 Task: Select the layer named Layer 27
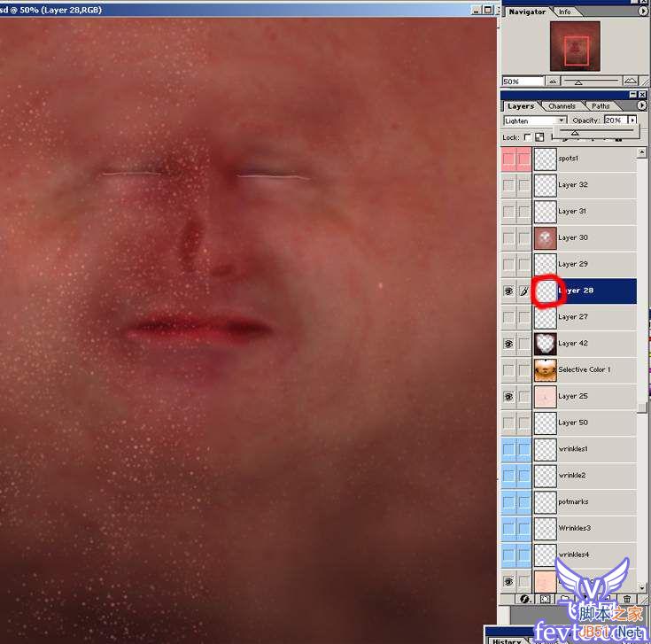(573, 317)
